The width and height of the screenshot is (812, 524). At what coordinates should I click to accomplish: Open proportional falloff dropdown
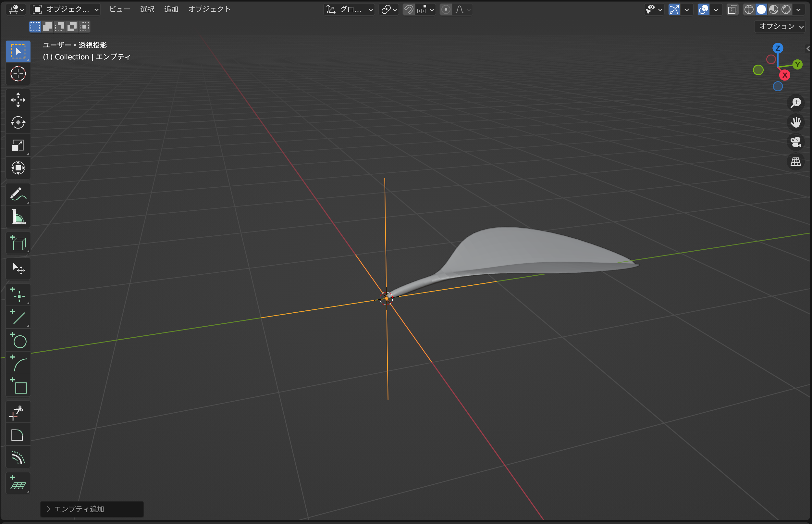coord(462,9)
